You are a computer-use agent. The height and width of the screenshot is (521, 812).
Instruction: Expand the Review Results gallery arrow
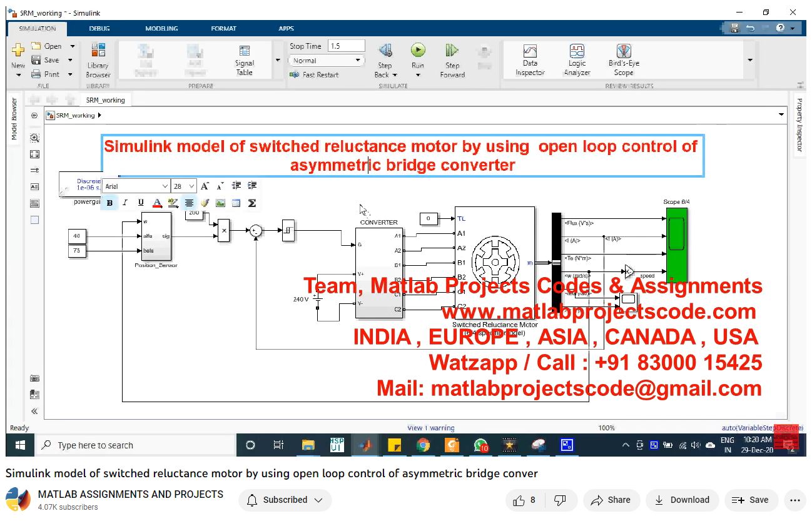tap(750, 60)
